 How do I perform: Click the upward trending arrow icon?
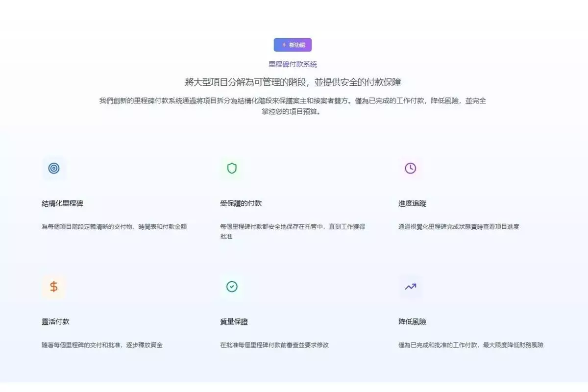coord(410,287)
